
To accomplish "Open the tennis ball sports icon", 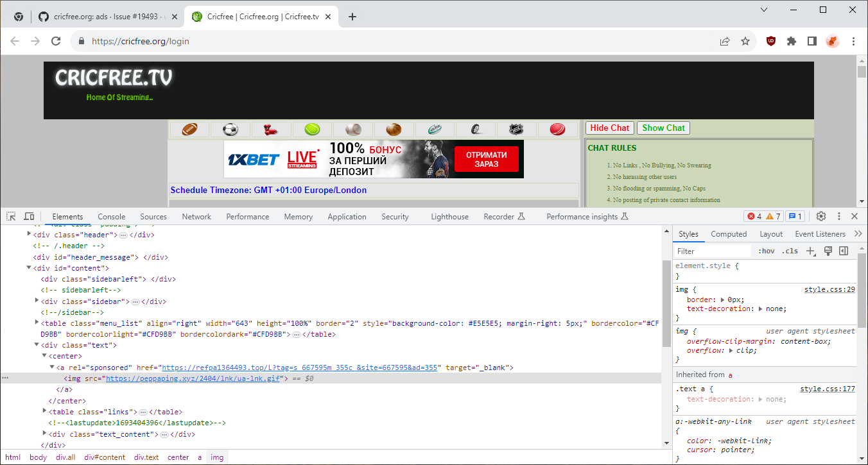I will tap(312, 129).
